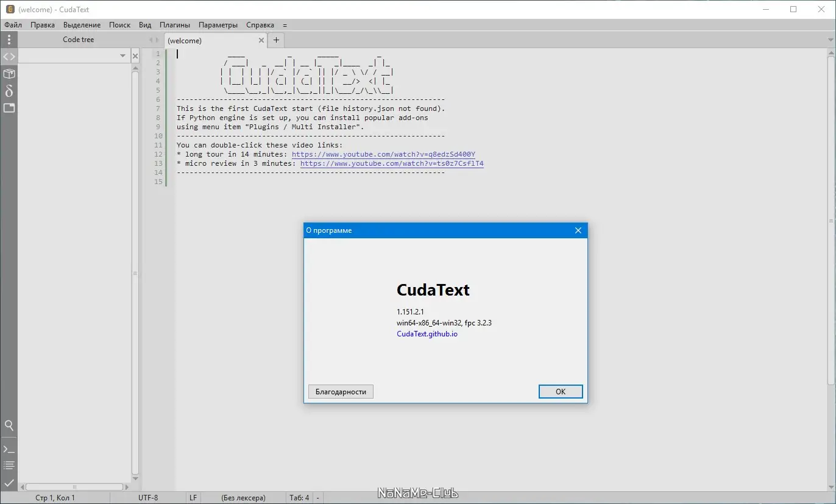Open the Project box panel icon

9,74
